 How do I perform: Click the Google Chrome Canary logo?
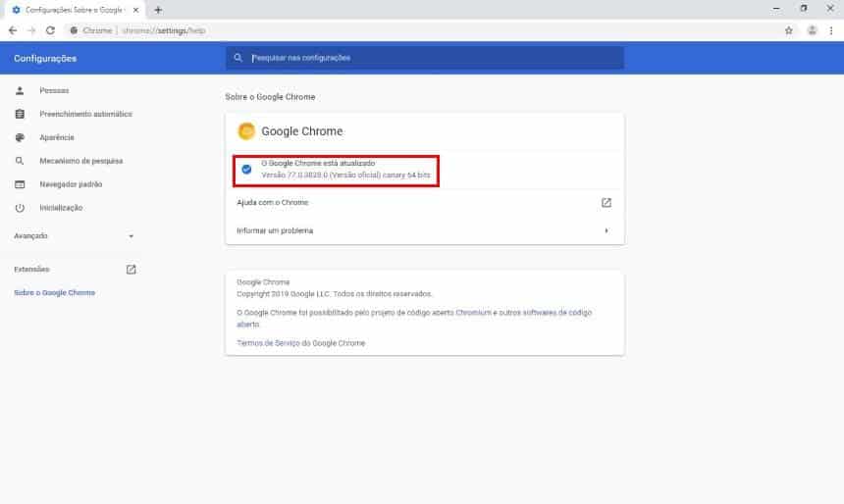pyautogui.click(x=246, y=130)
